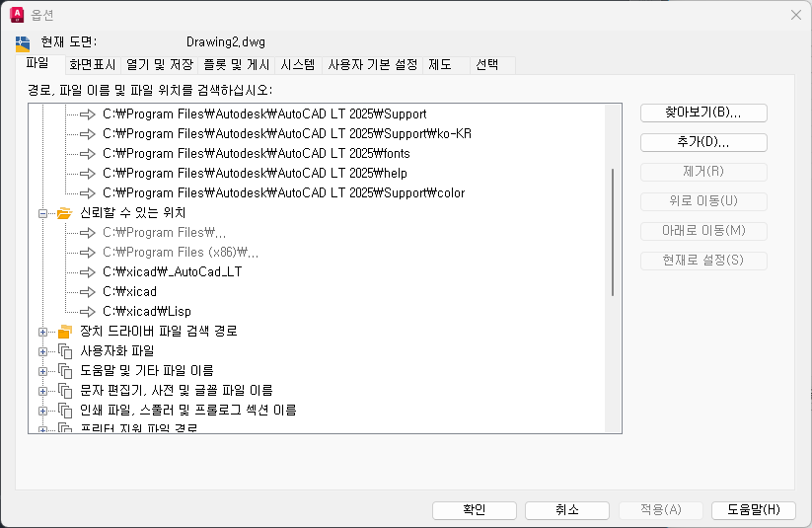Open the 화면표시 tab
The width and height of the screenshot is (812, 528).
tap(93, 65)
